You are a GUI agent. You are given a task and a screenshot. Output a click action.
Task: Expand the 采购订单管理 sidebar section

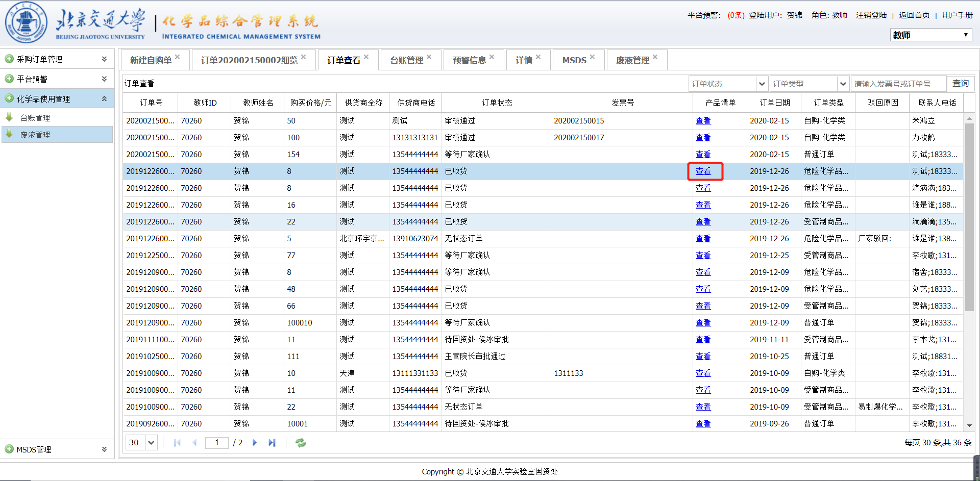[x=104, y=59]
